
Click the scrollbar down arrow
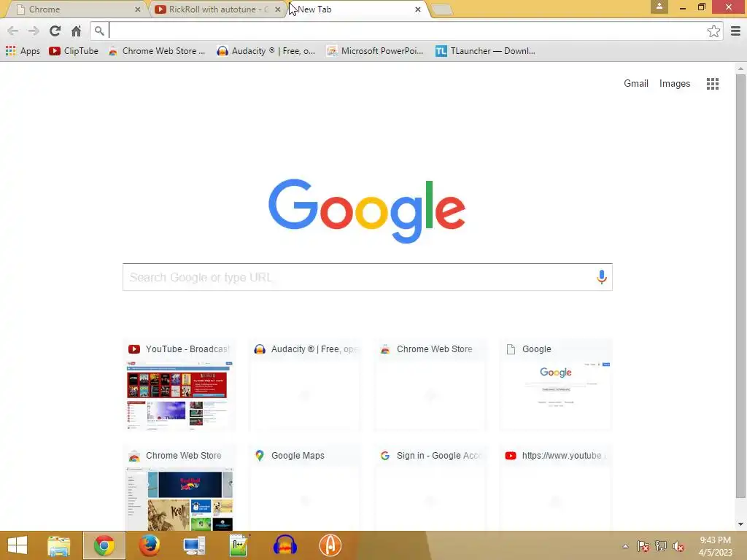click(740, 524)
